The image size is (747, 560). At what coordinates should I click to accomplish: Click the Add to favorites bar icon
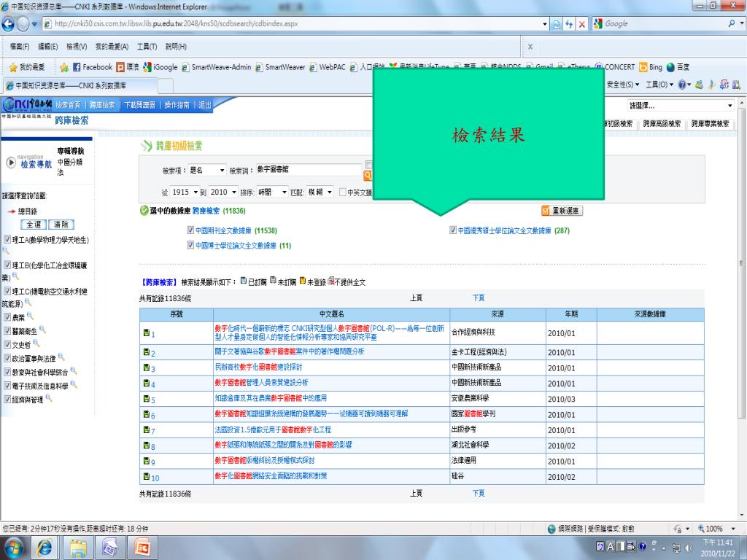pos(64,67)
